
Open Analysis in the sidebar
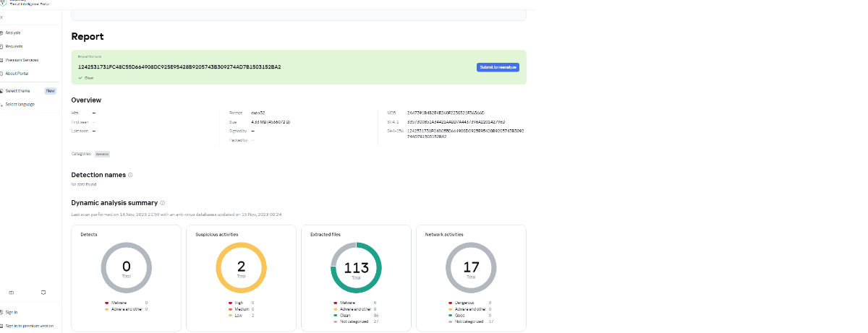13,33
